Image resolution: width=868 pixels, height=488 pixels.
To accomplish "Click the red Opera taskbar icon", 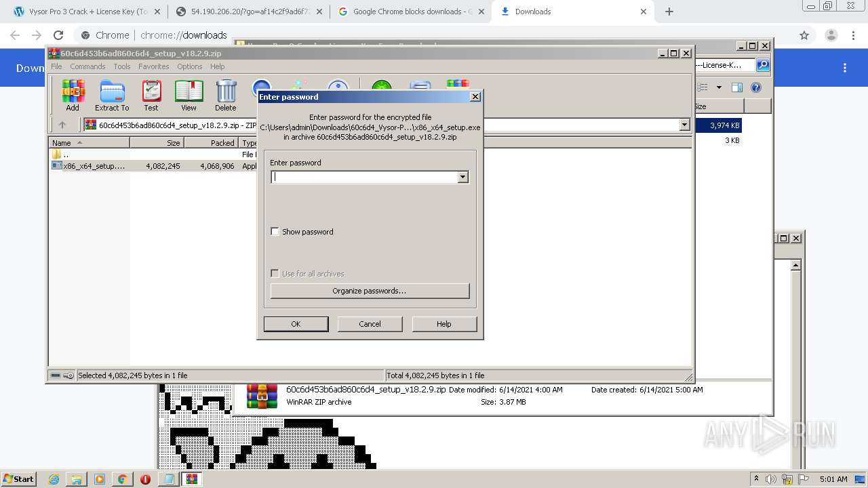I will [x=145, y=479].
